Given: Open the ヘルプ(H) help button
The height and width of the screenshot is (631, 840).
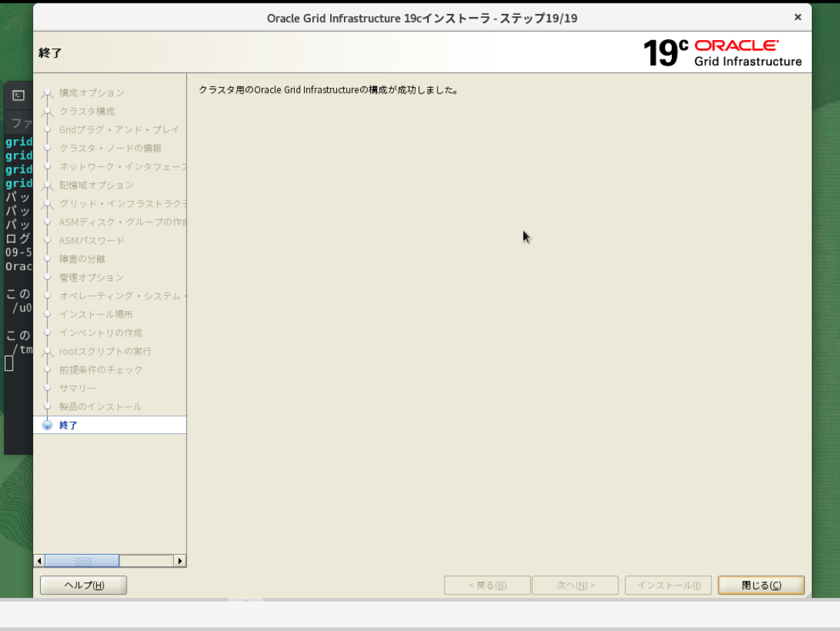Looking at the screenshot, I should click(x=84, y=585).
